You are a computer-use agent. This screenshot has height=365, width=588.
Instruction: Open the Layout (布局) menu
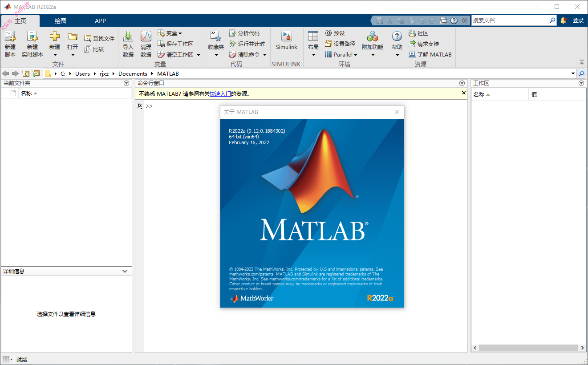[313, 44]
